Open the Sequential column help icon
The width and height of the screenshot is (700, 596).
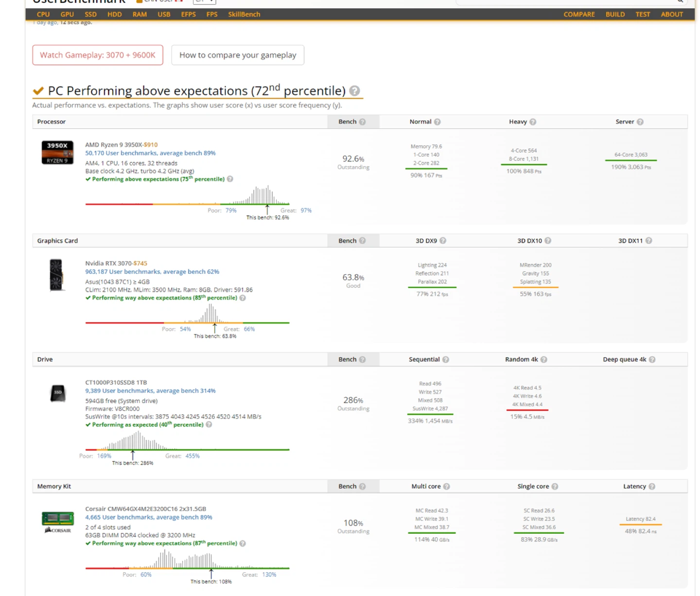coord(446,360)
